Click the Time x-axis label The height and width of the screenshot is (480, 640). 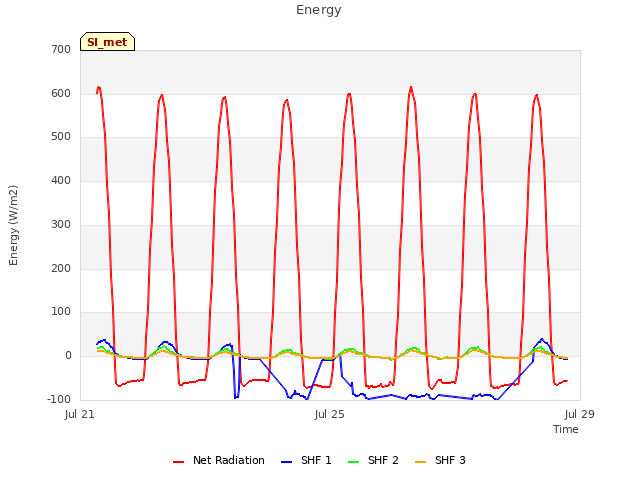tap(566, 429)
